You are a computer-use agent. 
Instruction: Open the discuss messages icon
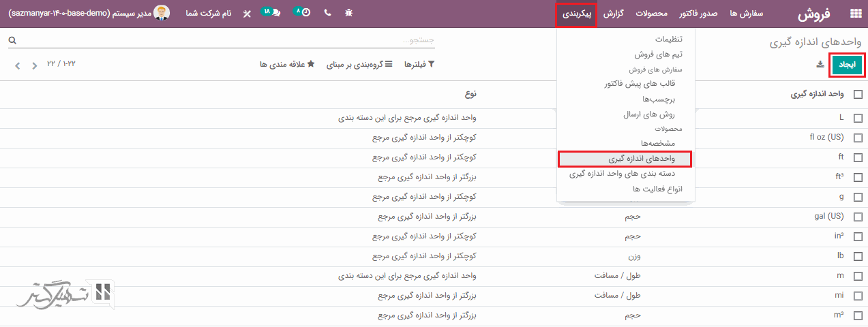point(273,13)
